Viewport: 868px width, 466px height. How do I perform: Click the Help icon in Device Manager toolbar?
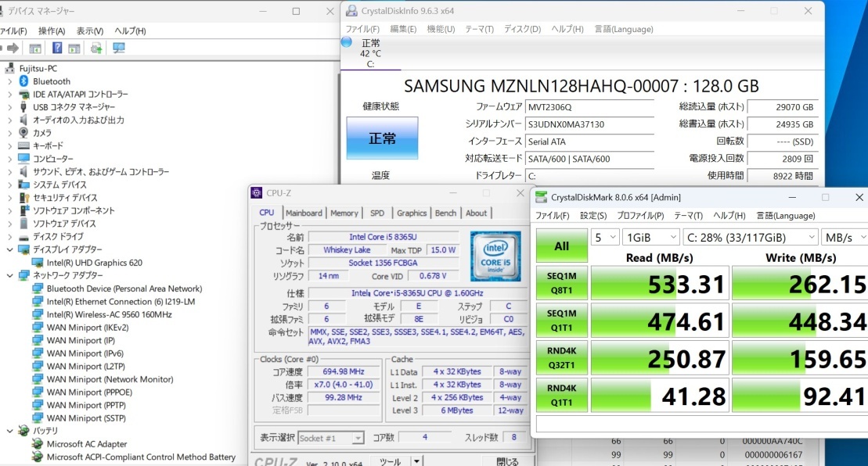pos(57,48)
